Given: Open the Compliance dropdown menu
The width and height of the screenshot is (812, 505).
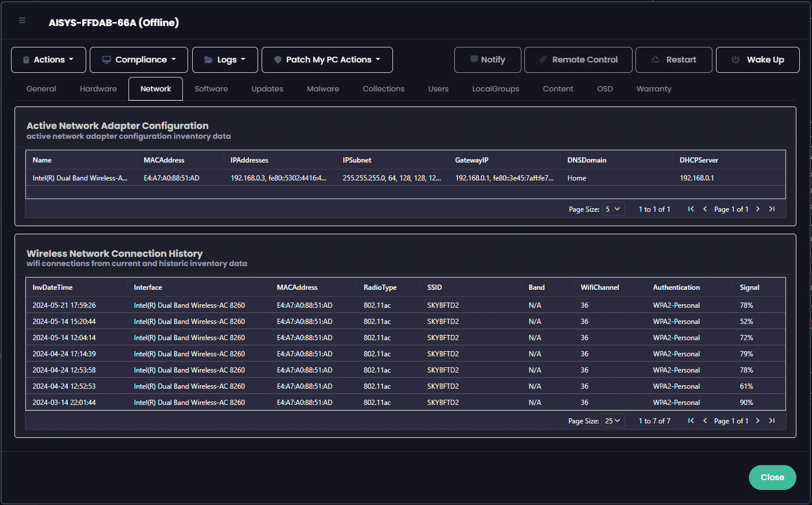Looking at the screenshot, I should click(139, 60).
